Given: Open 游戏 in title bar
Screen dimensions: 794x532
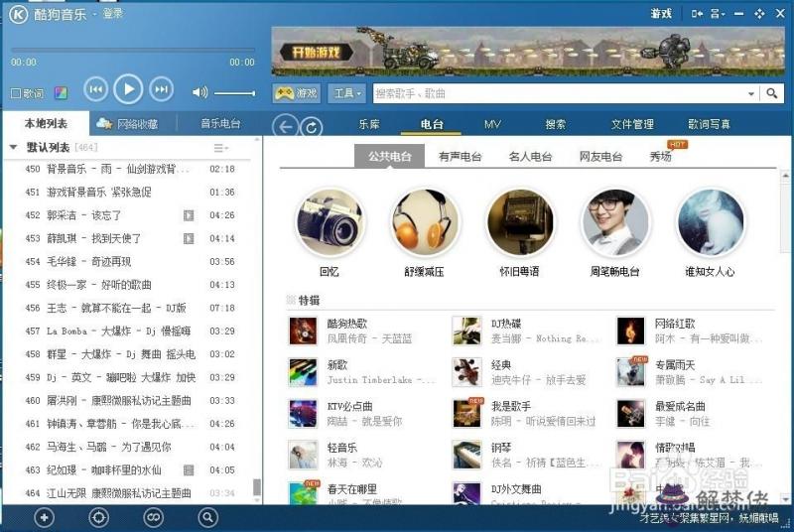Looking at the screenshot, I should (x=661, y=14).
